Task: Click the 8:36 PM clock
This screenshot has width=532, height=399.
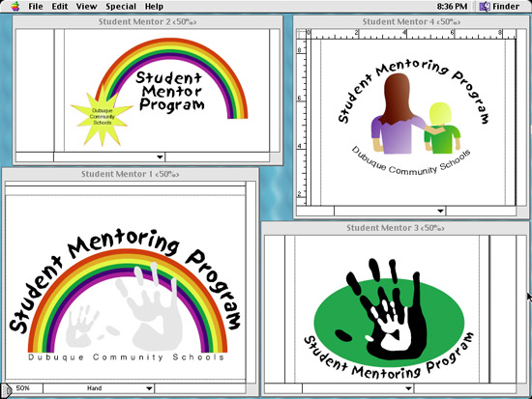Action: pyautogui.click(x=452, y=7)
